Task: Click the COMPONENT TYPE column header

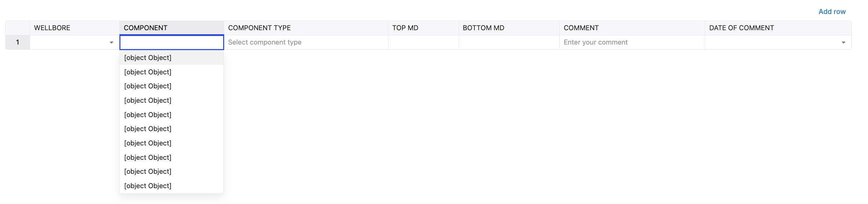Action: click(x=259, y=28)
